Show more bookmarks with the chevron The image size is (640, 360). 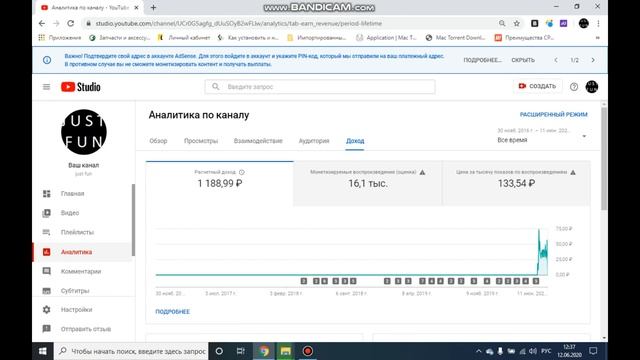598,38
